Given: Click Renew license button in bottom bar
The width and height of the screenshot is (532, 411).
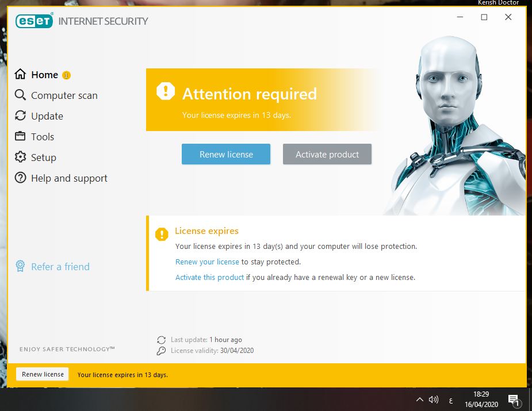Looking at the screenshot, I should [43, 374].
